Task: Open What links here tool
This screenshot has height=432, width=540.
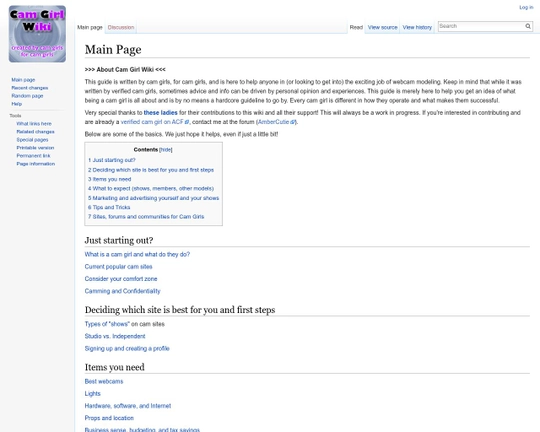Action: click(34, 124)
